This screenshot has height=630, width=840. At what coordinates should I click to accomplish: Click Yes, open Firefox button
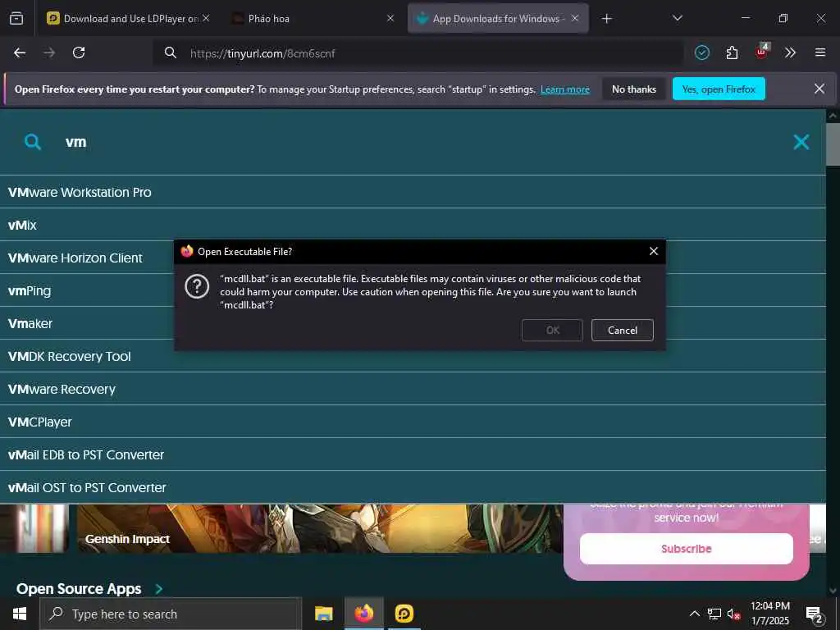coord(719,89)
